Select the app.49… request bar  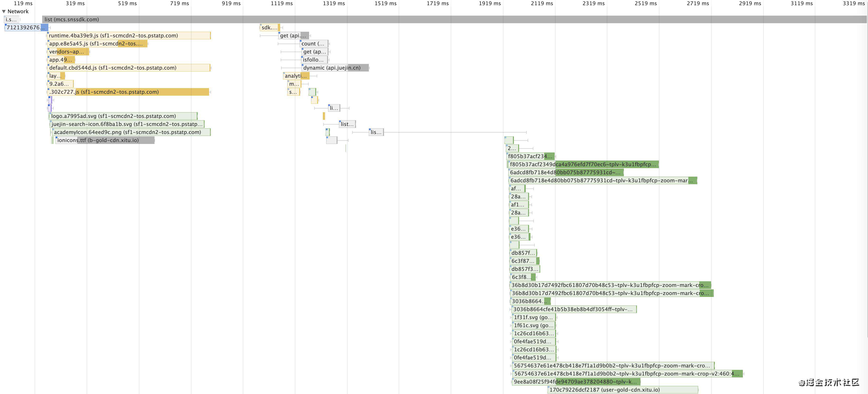pyautogui.click(x=61, y=60)
